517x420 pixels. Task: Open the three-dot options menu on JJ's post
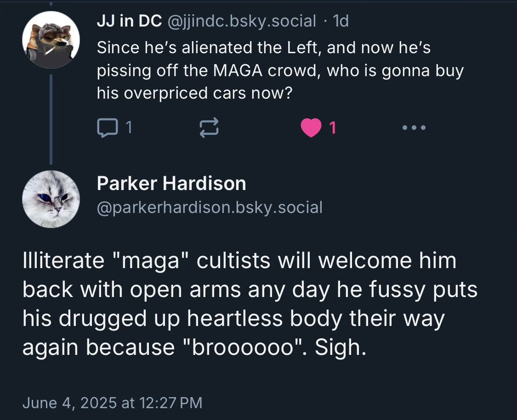click(x=413, y=127)
